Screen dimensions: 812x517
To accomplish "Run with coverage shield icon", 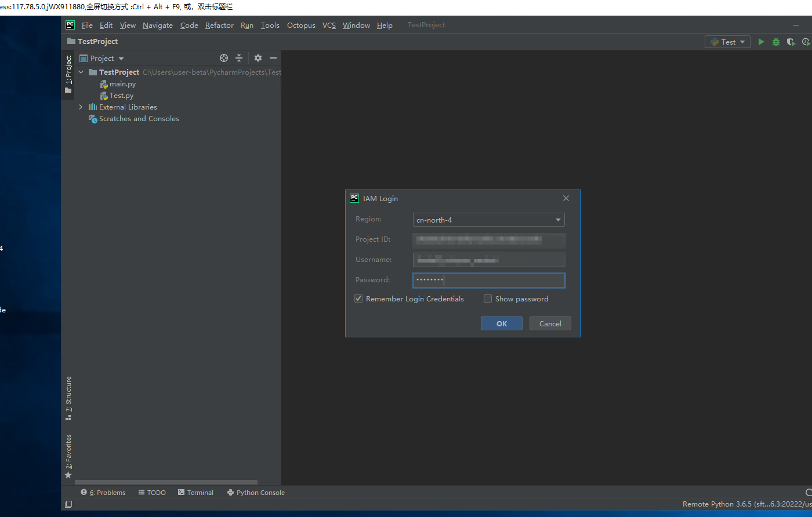I will (x=791, y=42).
